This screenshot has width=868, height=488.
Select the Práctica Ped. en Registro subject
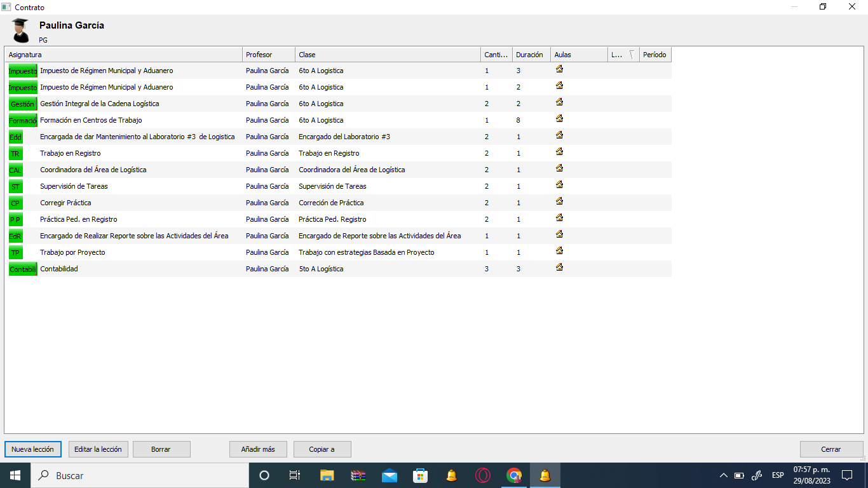pos(79,219)
